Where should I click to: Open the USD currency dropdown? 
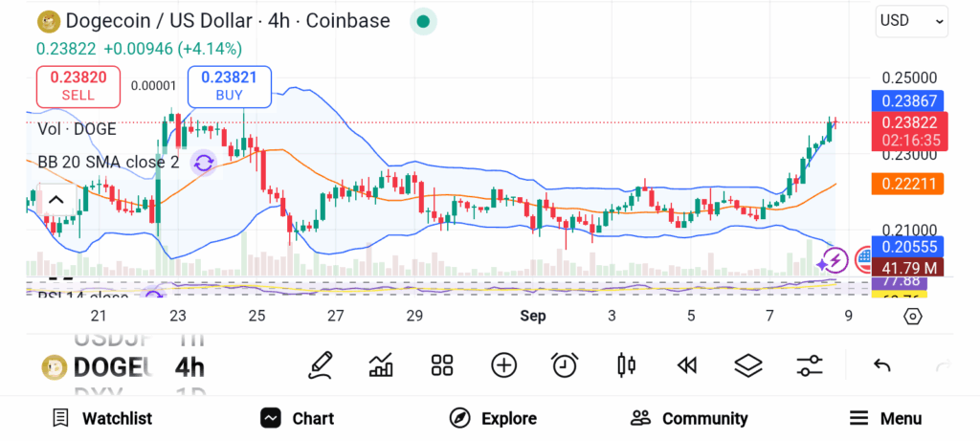(x=911, y=20)
